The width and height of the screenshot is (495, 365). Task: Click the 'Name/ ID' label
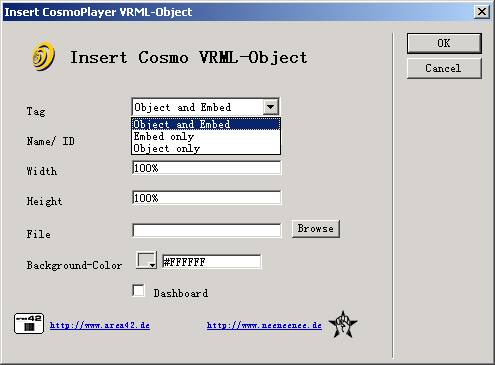(51, 141)
